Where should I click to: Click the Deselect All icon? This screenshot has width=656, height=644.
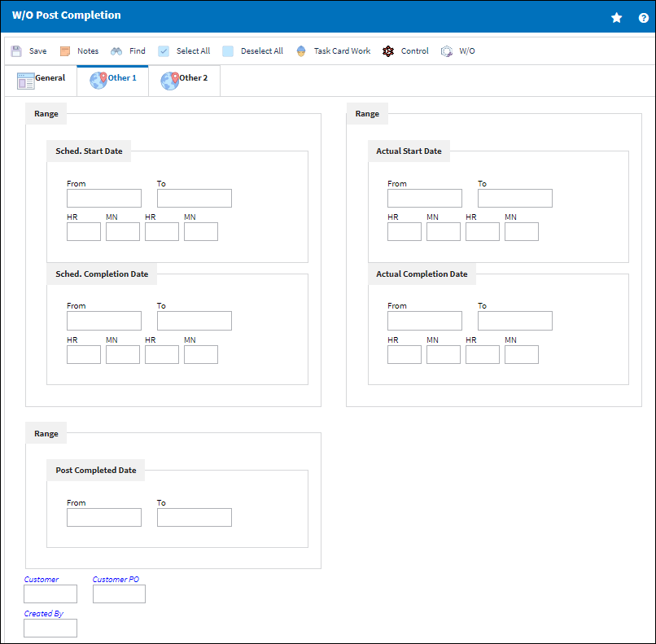pyautogui.click(x=228, y=51)
